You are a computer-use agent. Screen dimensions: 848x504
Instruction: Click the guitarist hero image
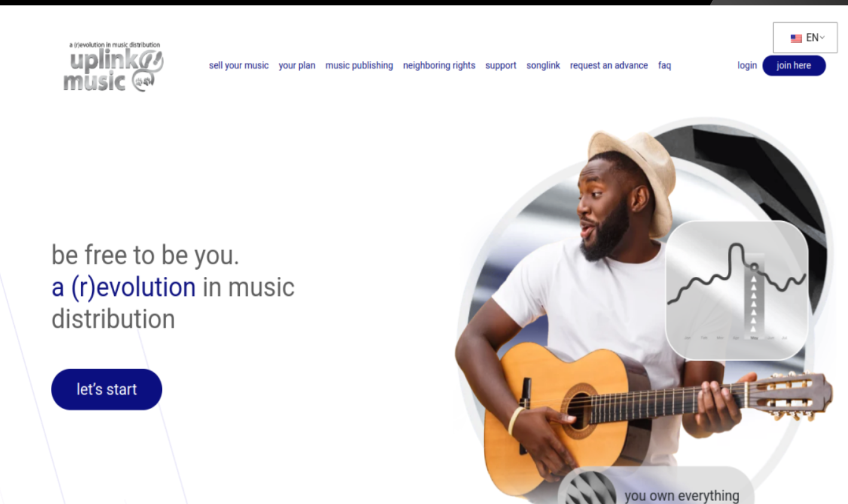tap(643, 311)
